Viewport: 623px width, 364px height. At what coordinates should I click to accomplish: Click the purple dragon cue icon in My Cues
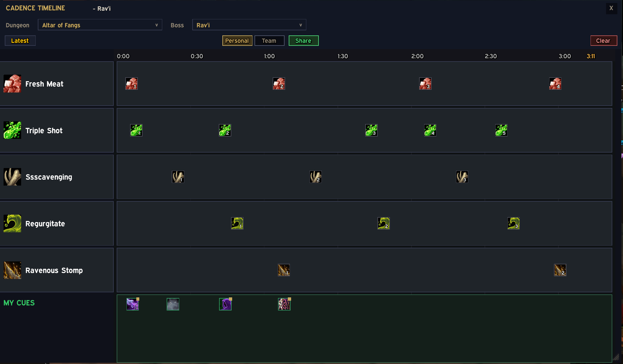click(x=133, y=304)
